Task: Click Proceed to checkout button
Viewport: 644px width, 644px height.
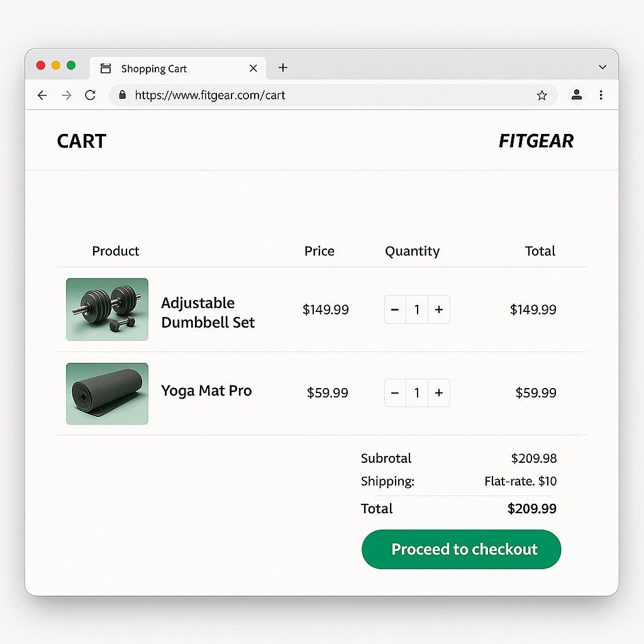Action: coord(461,549)
